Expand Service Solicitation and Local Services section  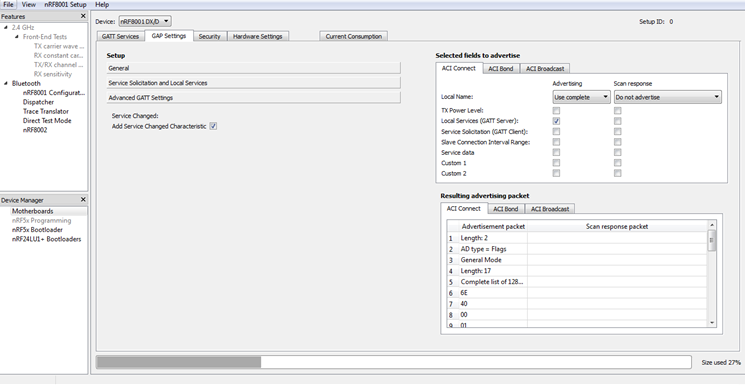pos(253,83)
